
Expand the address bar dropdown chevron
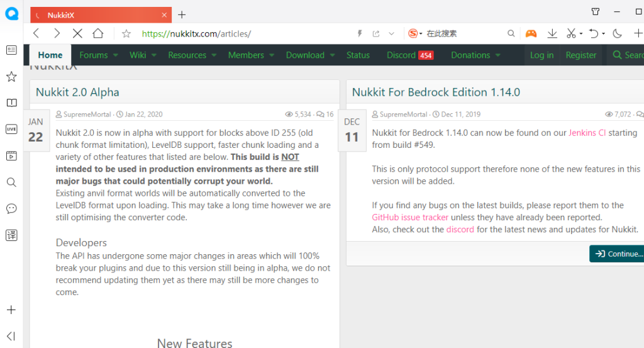coord(391,34)
